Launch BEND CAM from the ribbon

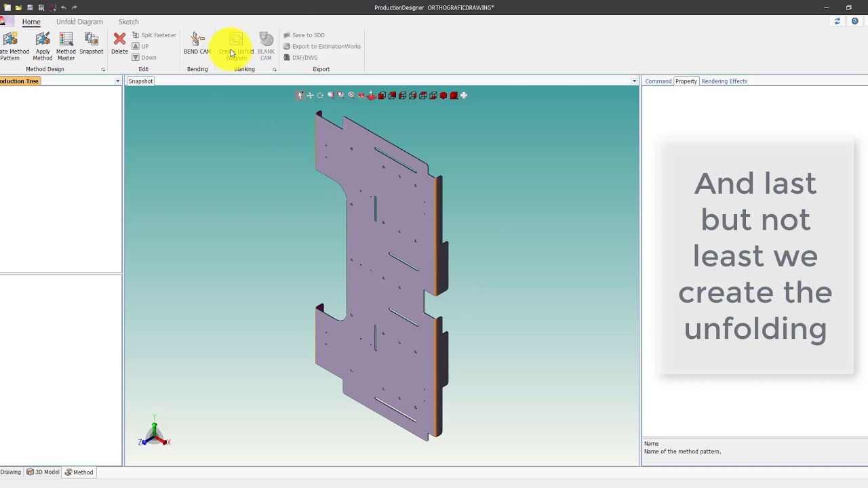click(x=197, y=43)
